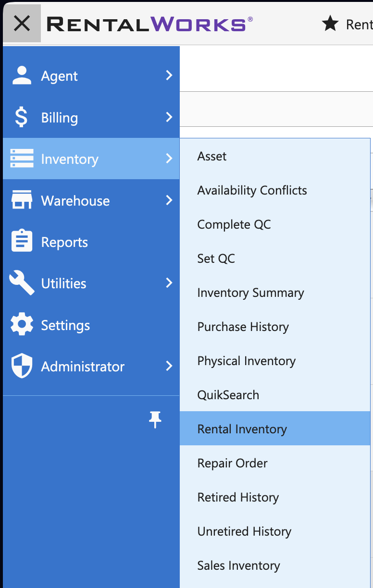The image size is (373, 588).
Task: Pin the menu with the pushpin icon
Action: pos(155,419)
